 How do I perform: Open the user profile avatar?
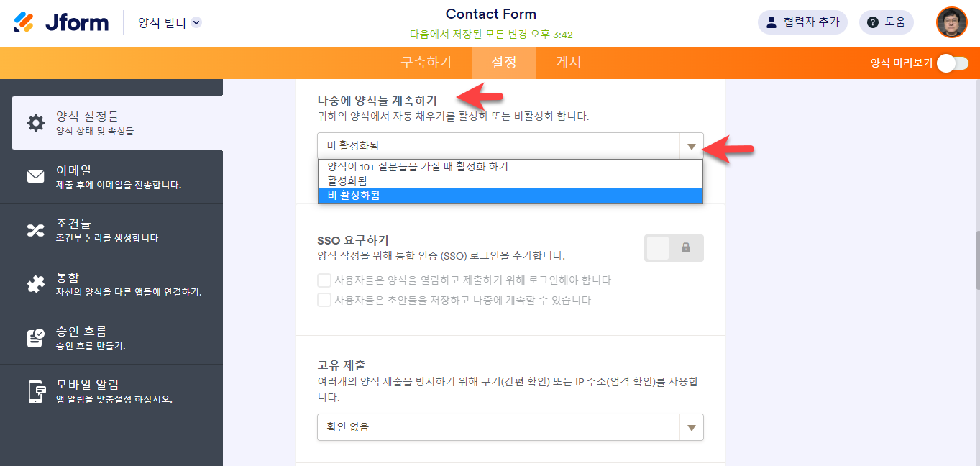[x=951, y=22]
